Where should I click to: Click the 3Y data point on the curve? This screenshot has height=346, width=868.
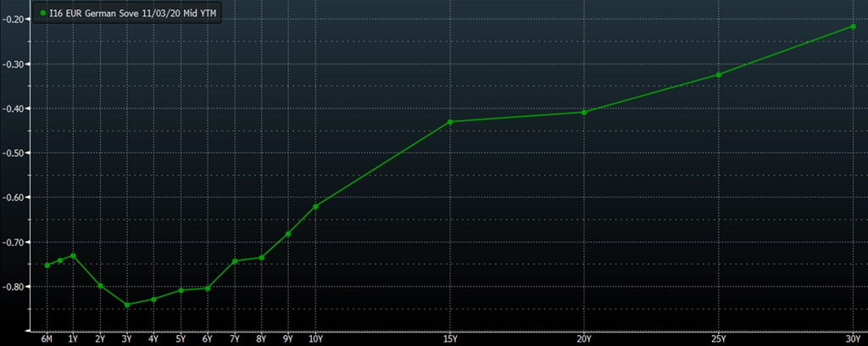[x=127, y=304]
